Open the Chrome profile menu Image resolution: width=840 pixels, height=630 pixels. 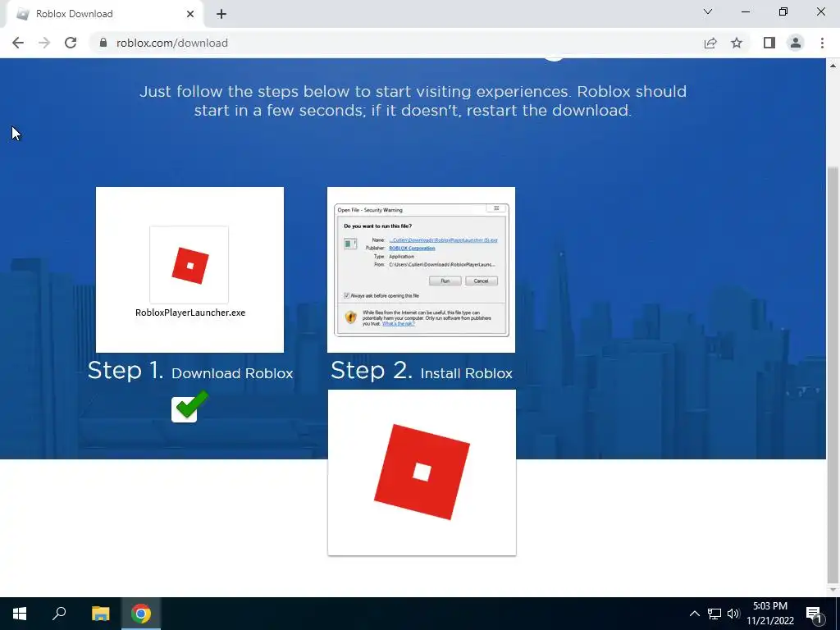(796, 43)
